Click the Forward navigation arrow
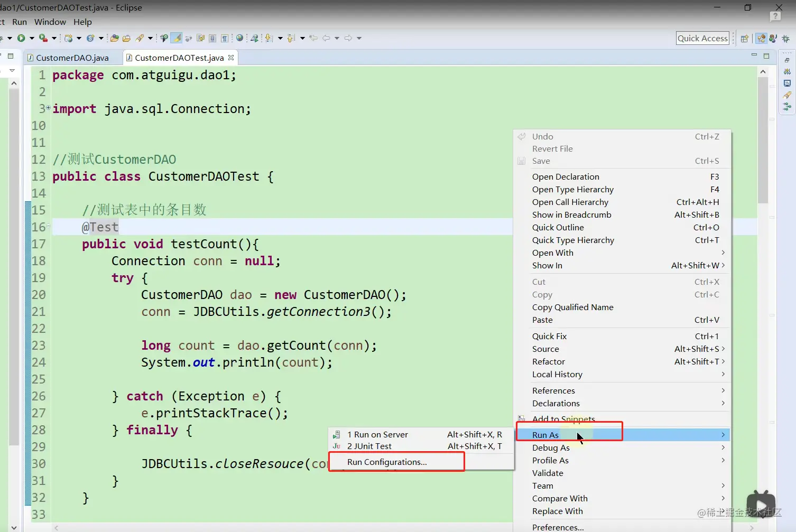The height and width of the screenshot is (532, 796). [x=348, y=38]
